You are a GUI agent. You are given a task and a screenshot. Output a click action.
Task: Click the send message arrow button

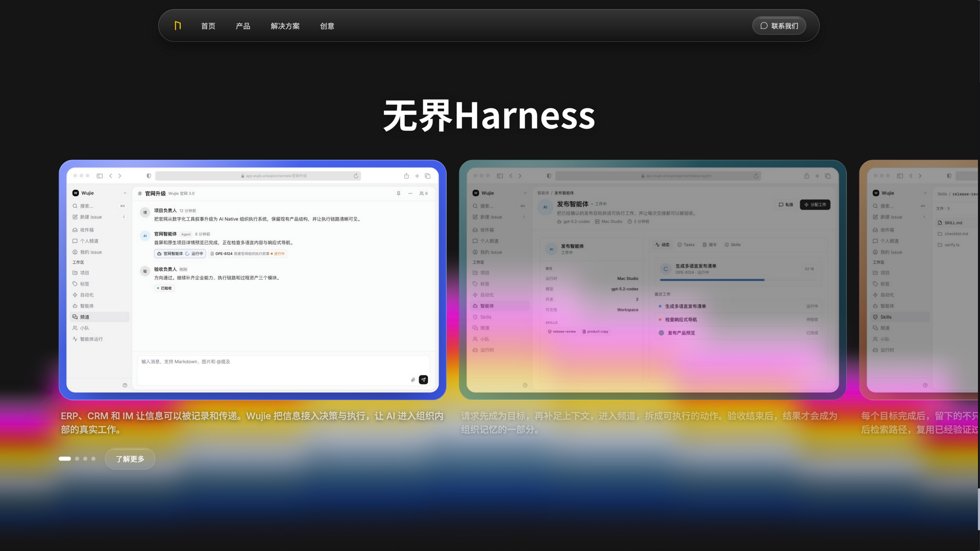[x=424, y=380]
